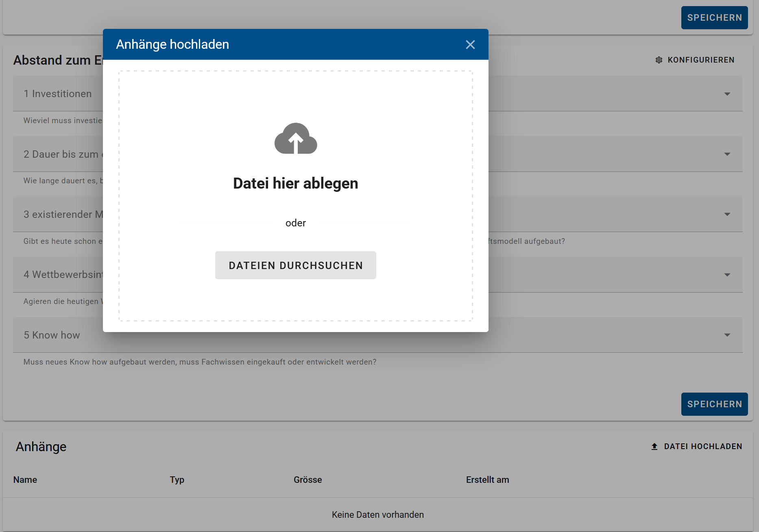Sort by the Typ column header
Viewport: 759px width, 532px height.
(177, 480)
